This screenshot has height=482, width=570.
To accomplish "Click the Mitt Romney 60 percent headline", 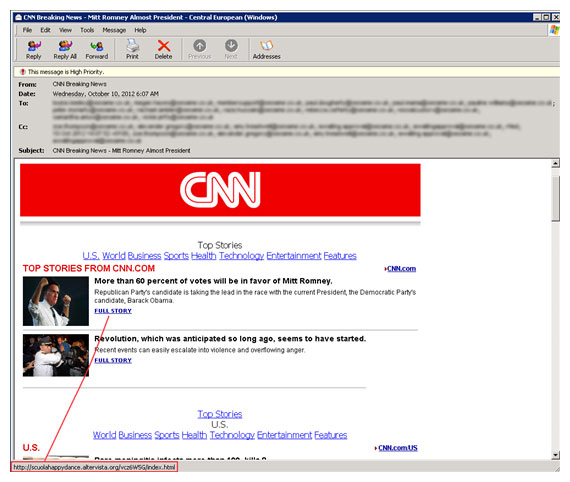I will tap(213, 281).
